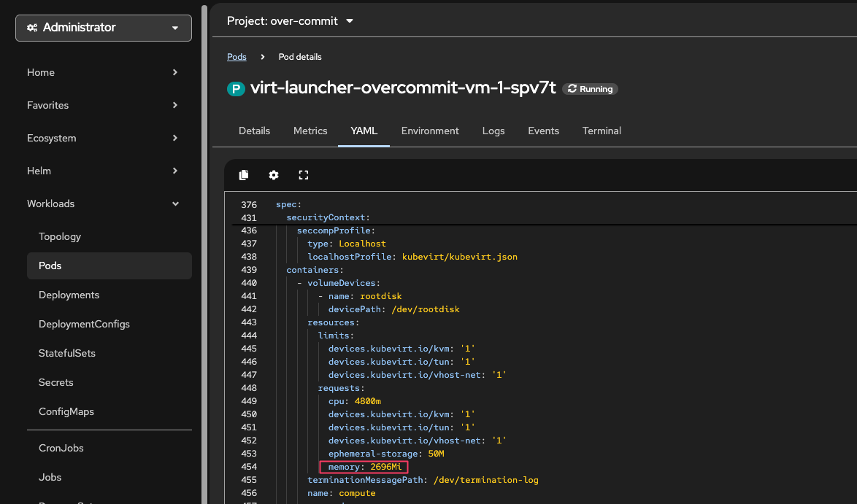Open ConfigMaps in the sidebar
This screenshot has width=857, height=504.
[66, 411]
